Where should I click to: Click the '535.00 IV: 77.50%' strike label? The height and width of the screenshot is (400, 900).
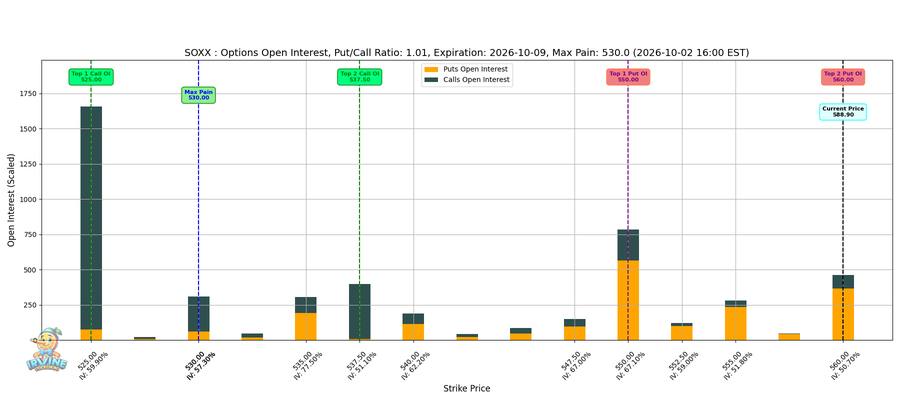pos(306,365)
